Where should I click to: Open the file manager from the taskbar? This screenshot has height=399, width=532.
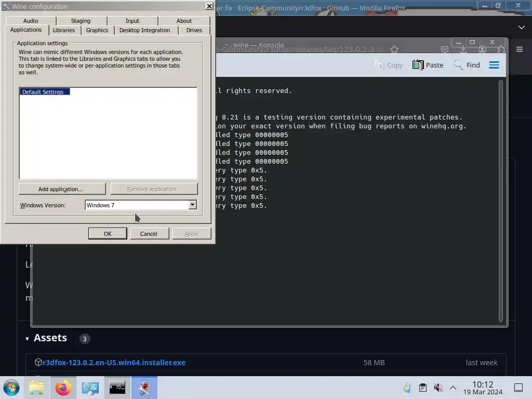[36, 388]
